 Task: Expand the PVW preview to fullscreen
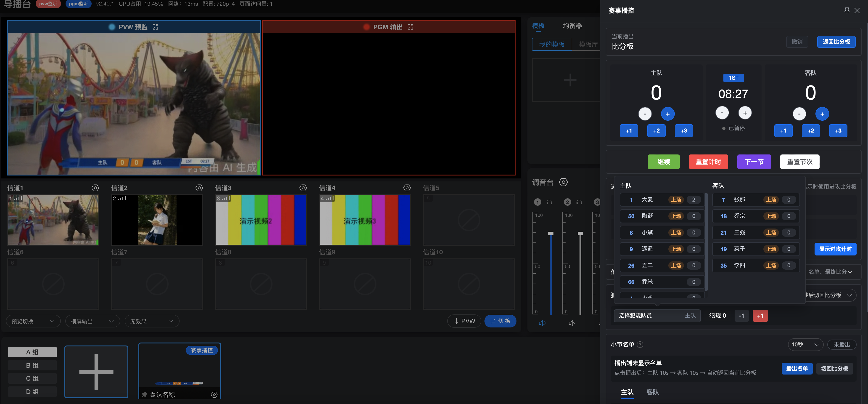pos(155,27)
